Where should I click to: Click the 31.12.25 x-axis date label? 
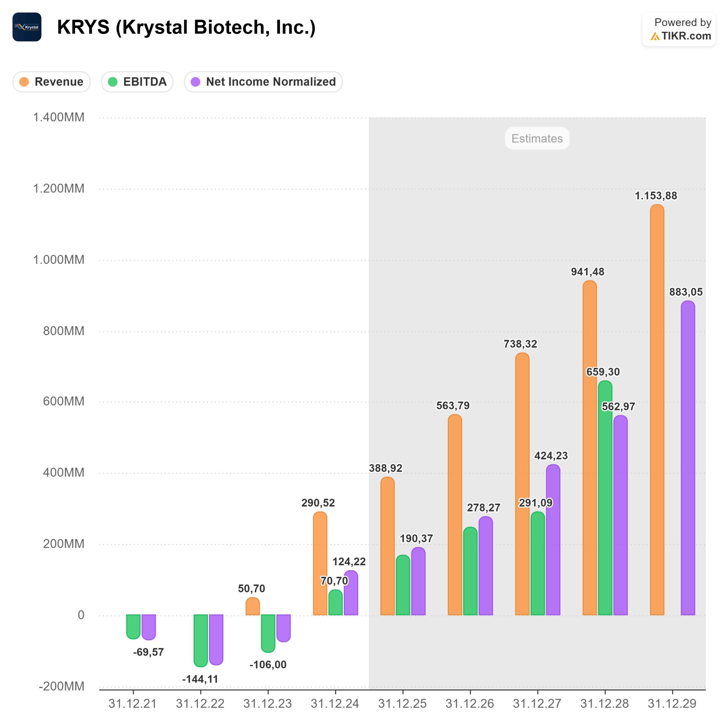tap(402, 704)
